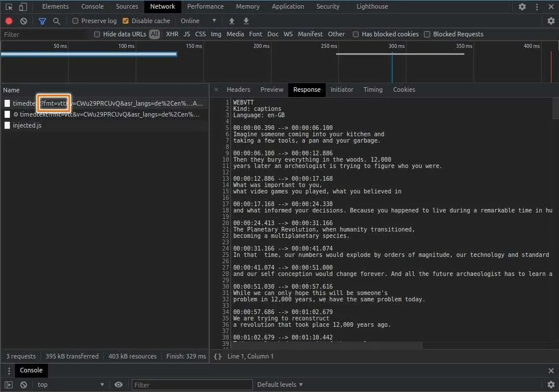Close the request details pane

click(x=216, y=89)
